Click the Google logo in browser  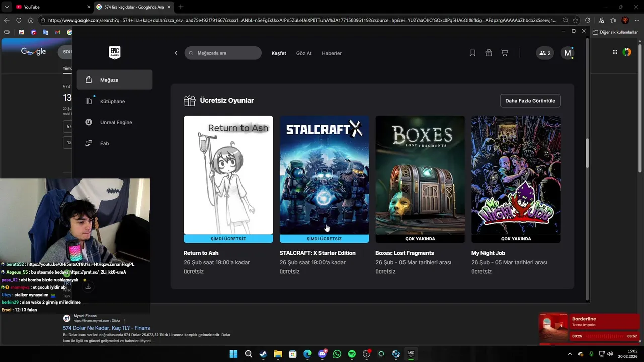coord(34,51)
